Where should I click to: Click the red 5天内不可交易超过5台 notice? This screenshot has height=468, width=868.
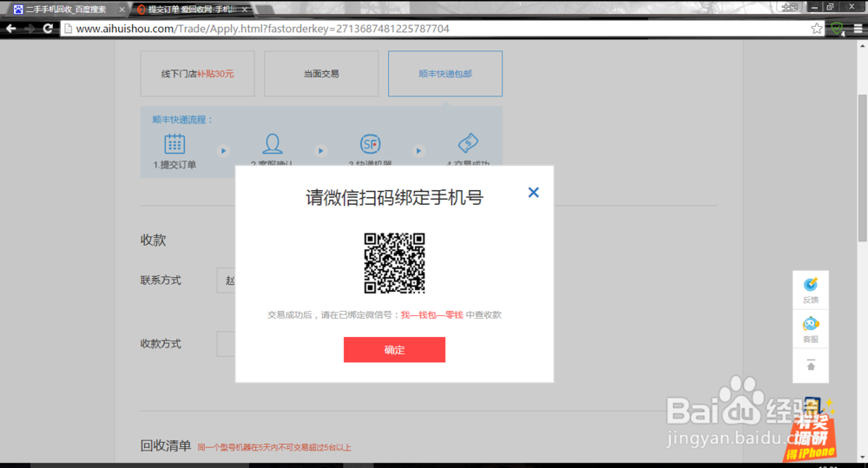[274, 447]
